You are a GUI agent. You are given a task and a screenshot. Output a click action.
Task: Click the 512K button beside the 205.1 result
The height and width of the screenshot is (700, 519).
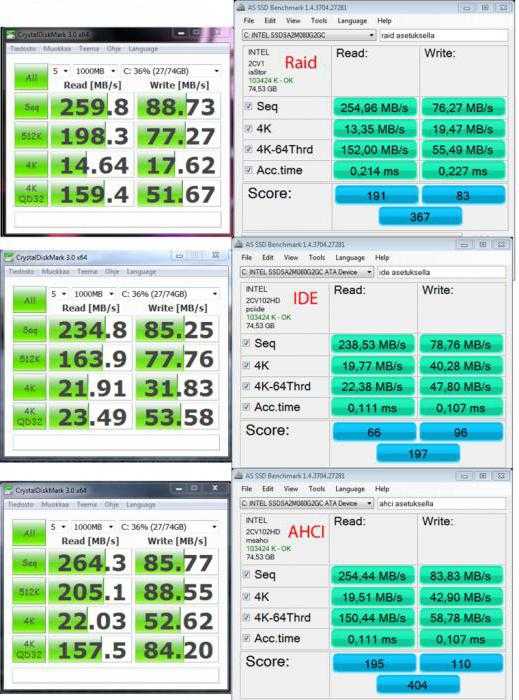[29, 592]
